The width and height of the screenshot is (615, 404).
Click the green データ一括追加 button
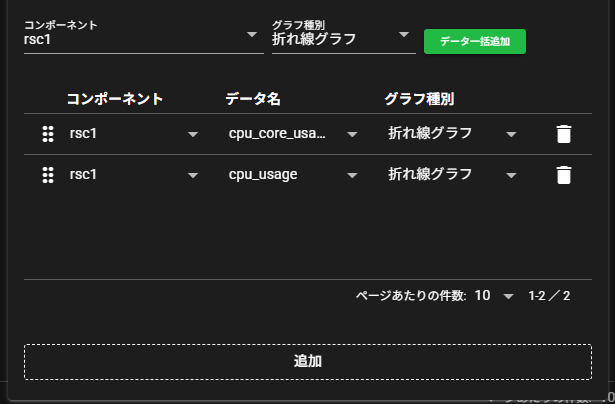[475, 41]
